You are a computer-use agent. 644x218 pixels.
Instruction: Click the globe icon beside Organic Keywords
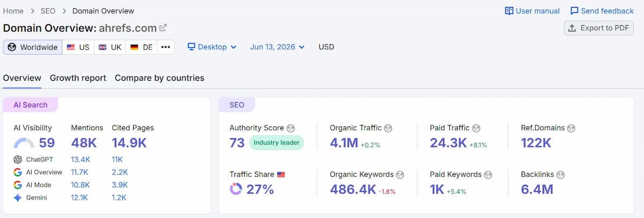click(400, 175)
